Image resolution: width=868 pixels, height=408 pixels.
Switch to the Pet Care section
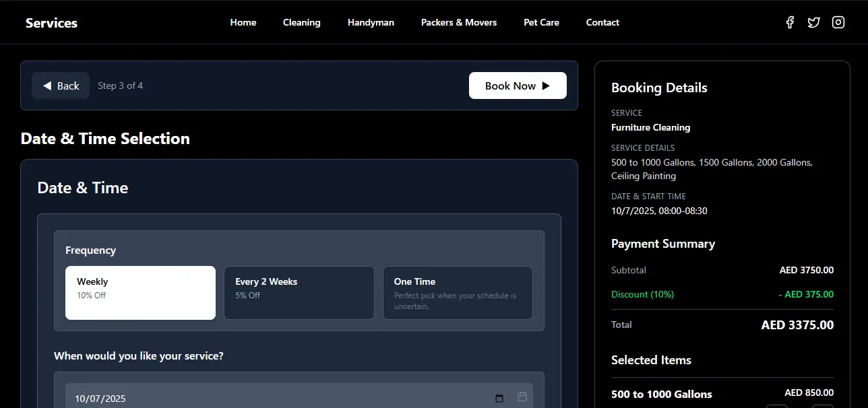coord(541,22)
